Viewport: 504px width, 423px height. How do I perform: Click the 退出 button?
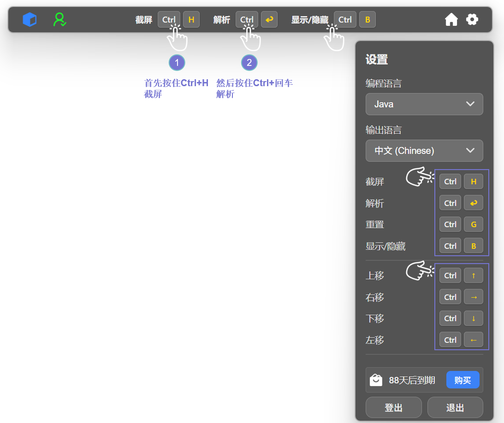[455, 408]
